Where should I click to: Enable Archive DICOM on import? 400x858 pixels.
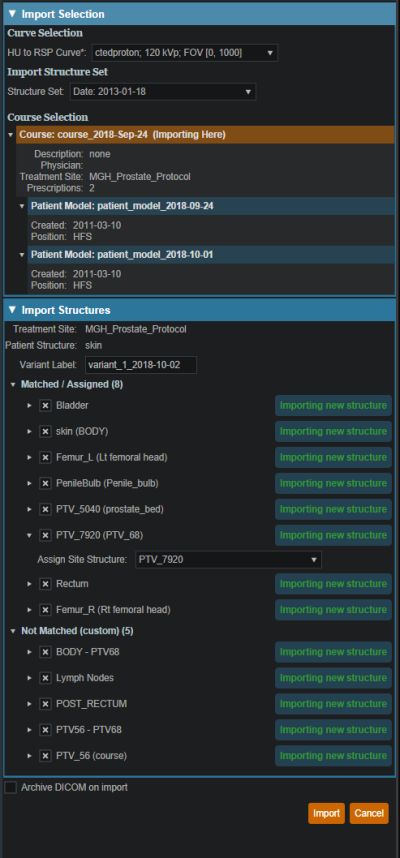coord(10,787)
